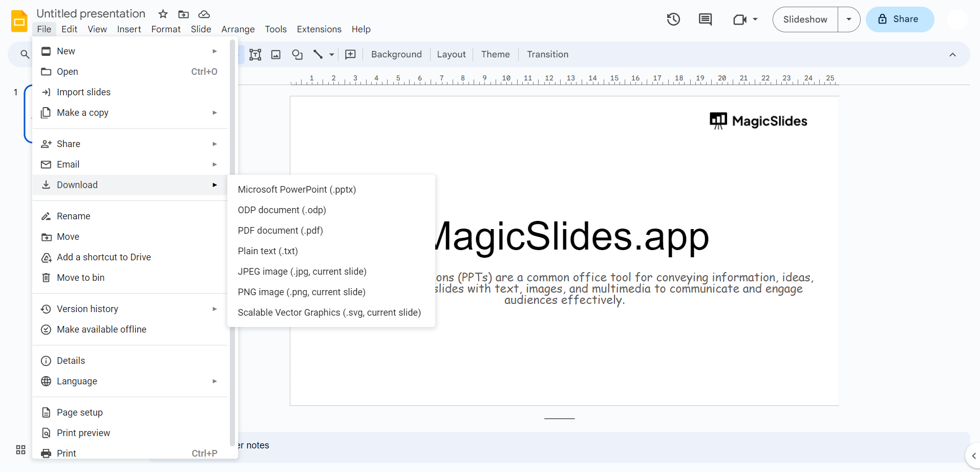
Task: Download as ODP document (.odp)
Action: coord(331,210)
